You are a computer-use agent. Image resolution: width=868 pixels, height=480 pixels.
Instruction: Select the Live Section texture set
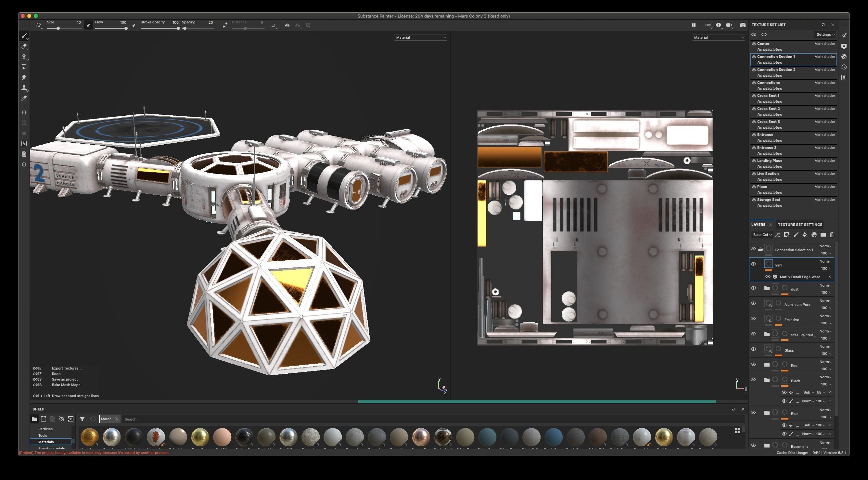coord(794,176)
